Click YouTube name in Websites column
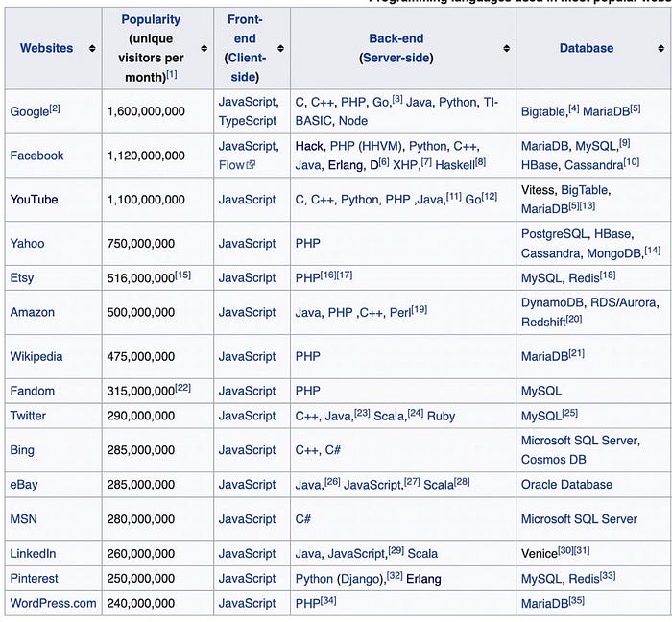This screenshot has width=672, height=622. tap(34, 200)
